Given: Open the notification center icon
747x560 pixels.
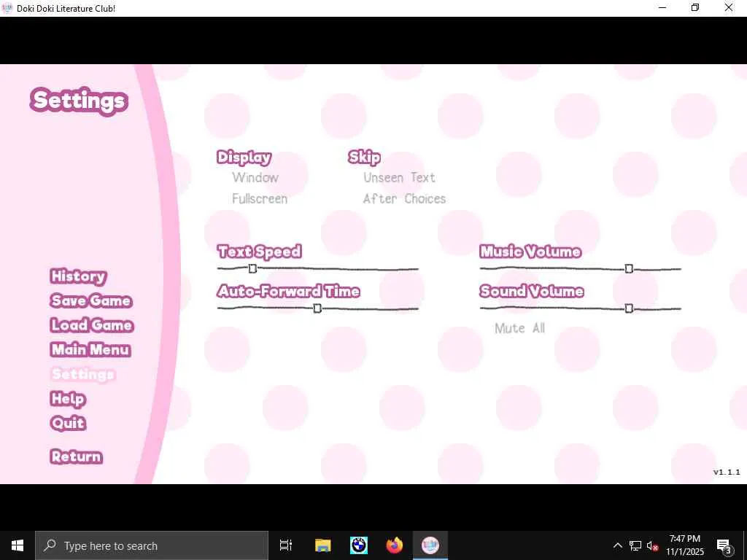Looking at the screenshot, I should point(724,545).
